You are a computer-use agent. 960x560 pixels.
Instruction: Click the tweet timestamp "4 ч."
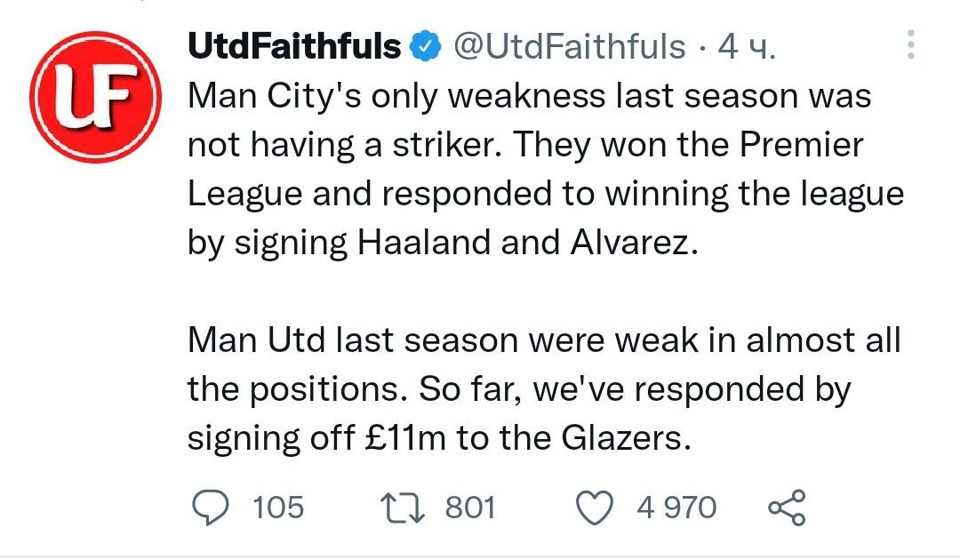click(x=746, y=45)
